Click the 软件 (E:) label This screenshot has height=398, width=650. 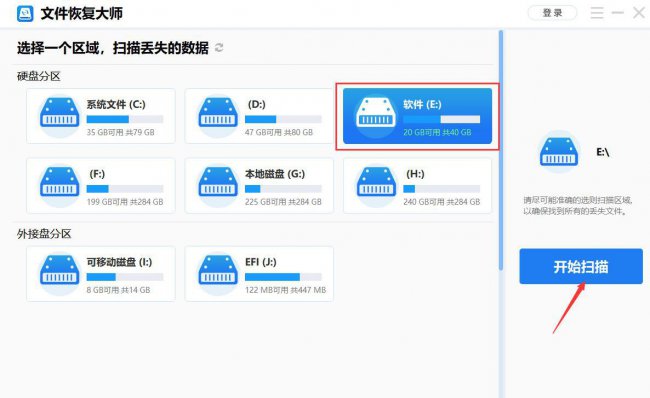point(422,104)
